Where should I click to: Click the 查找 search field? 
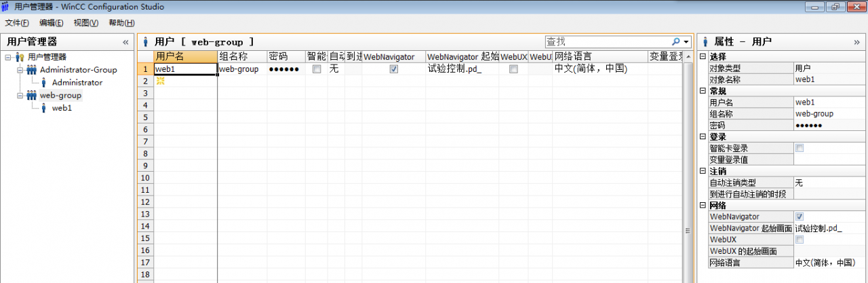(607, 41)
